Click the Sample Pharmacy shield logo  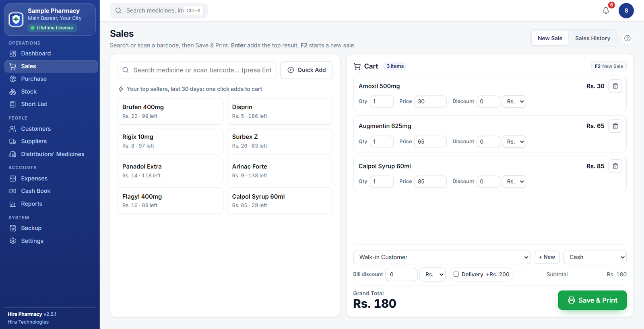point(16,19)
